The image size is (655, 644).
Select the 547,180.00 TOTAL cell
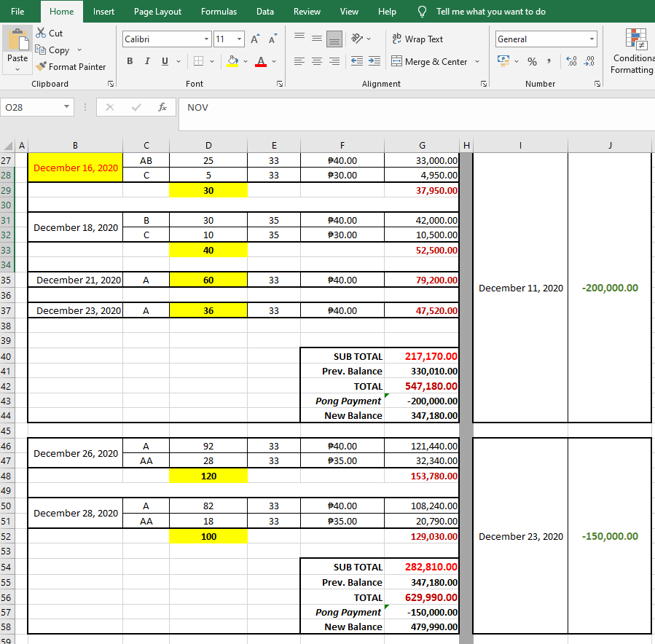pyautogui.click(x=422, y=386)
